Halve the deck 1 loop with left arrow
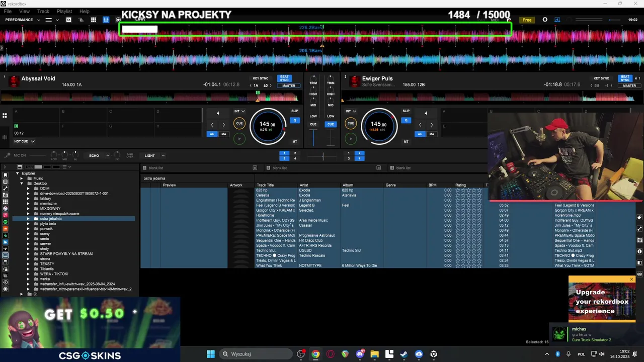The height and width of the screenshot is (362, 644). (212, 125)
